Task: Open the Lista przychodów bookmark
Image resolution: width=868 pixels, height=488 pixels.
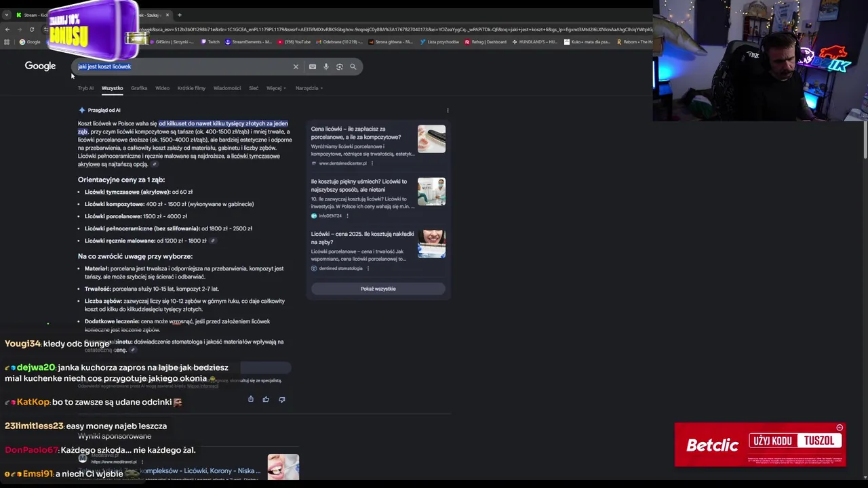Action: tap(439, 42)
